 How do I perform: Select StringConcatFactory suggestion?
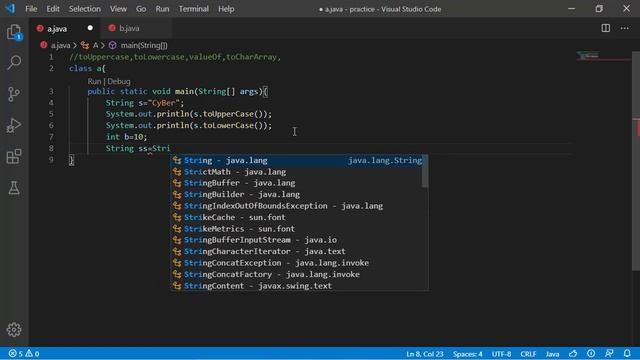point(297,274)
